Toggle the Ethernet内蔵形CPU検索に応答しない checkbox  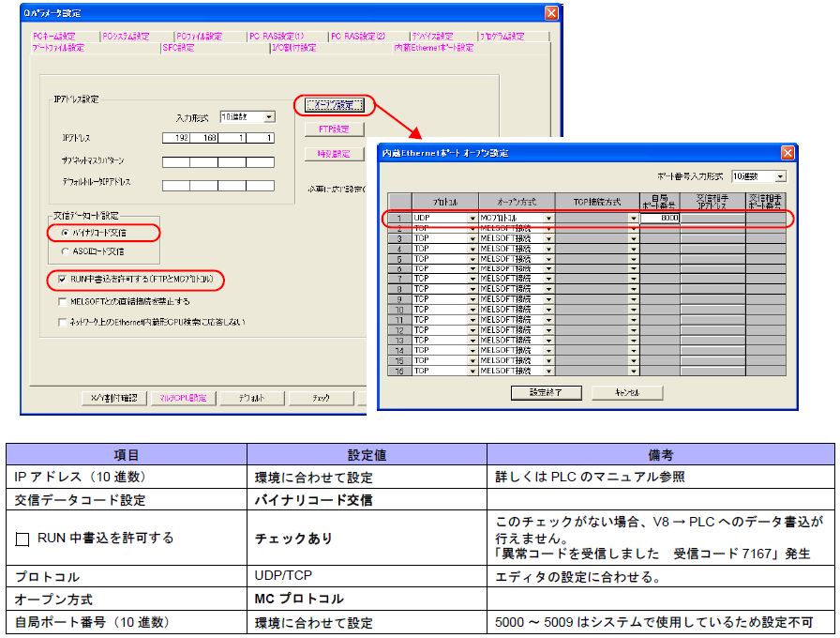click(x=62, y=322)
